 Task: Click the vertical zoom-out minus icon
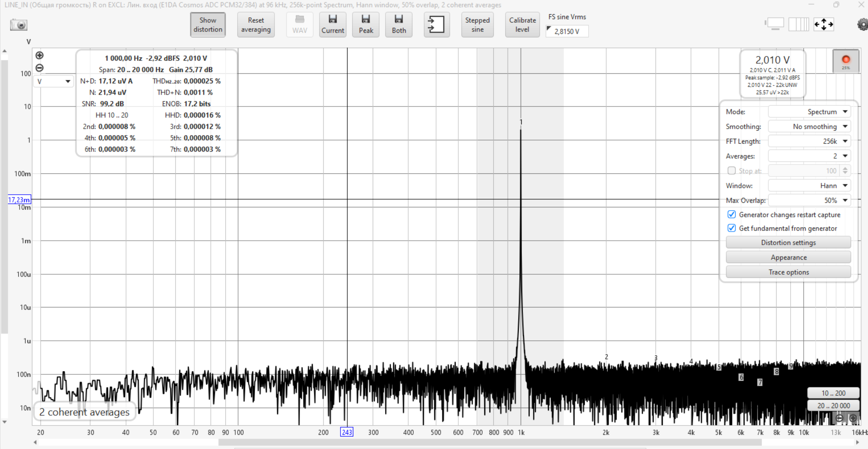(x=40, y=68)
